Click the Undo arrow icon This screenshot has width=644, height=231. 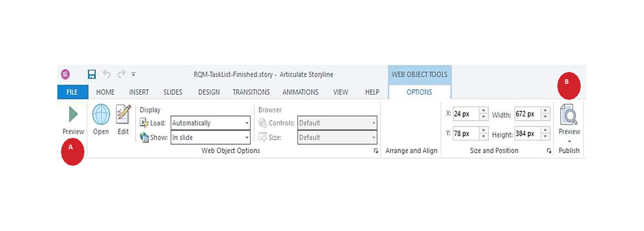[x=107, y=74]
